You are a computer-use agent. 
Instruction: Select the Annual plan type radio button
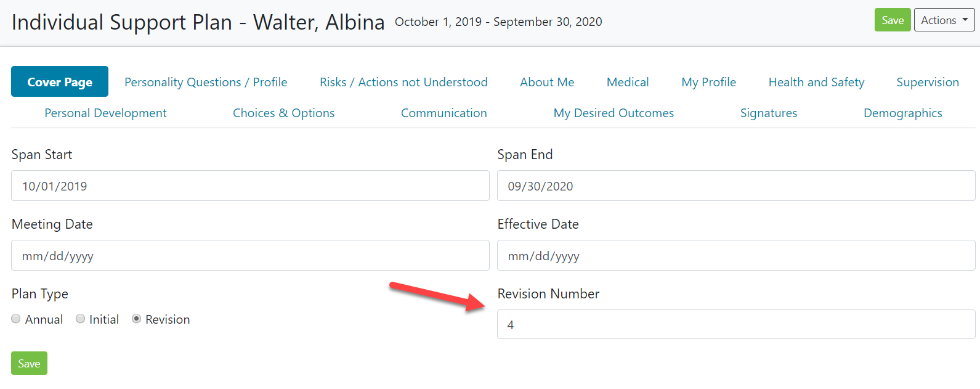[x=16, y=319]
